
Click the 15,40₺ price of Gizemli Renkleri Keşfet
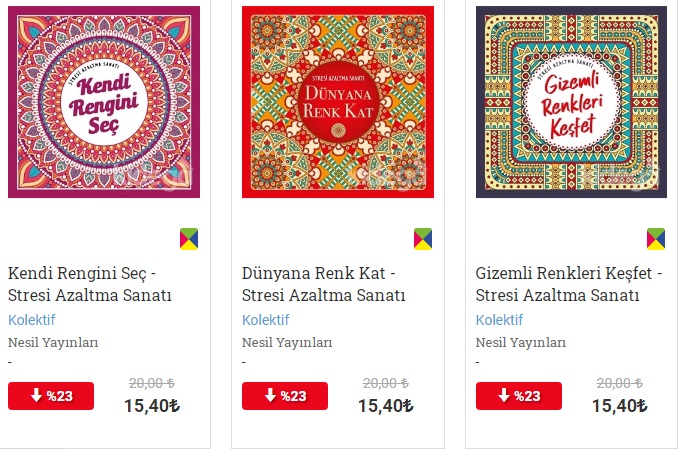pos(620,405)
